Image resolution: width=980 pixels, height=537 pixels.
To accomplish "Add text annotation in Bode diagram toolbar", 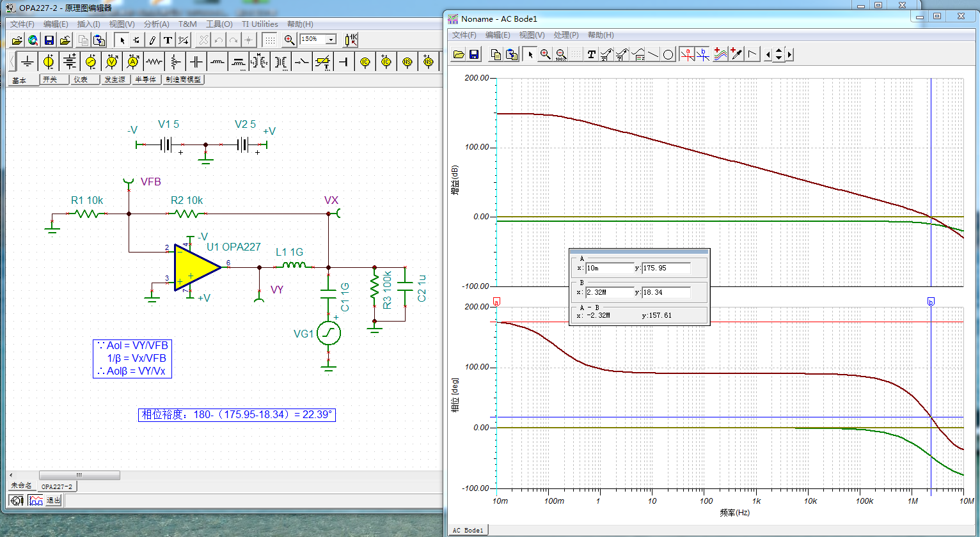I will (591, 54).
